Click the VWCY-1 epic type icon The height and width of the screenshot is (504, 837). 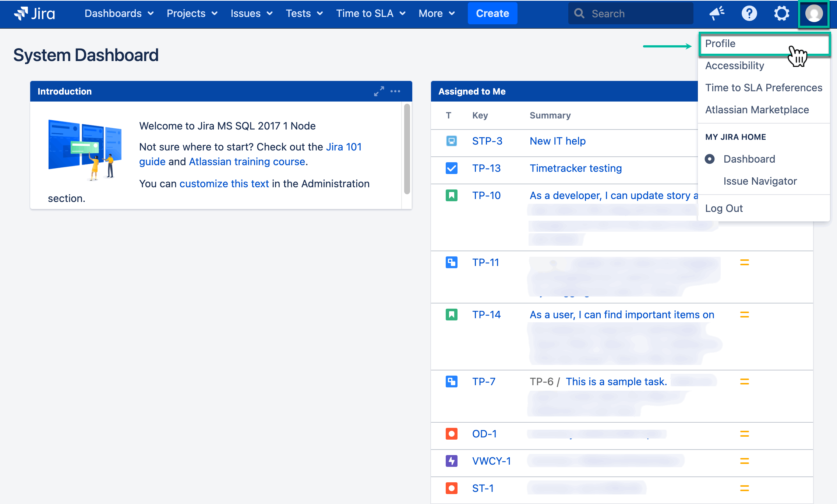pos(451,461)
